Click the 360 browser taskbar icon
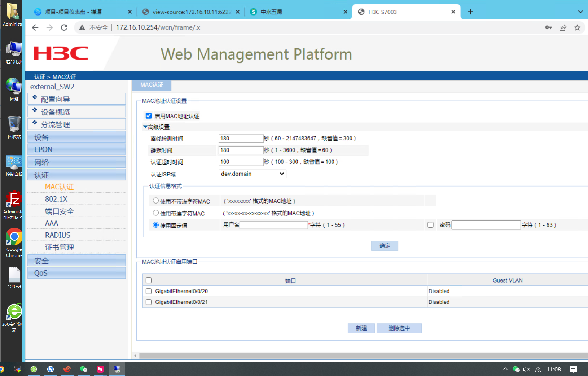Screen dimensions: 588x376 34,369
